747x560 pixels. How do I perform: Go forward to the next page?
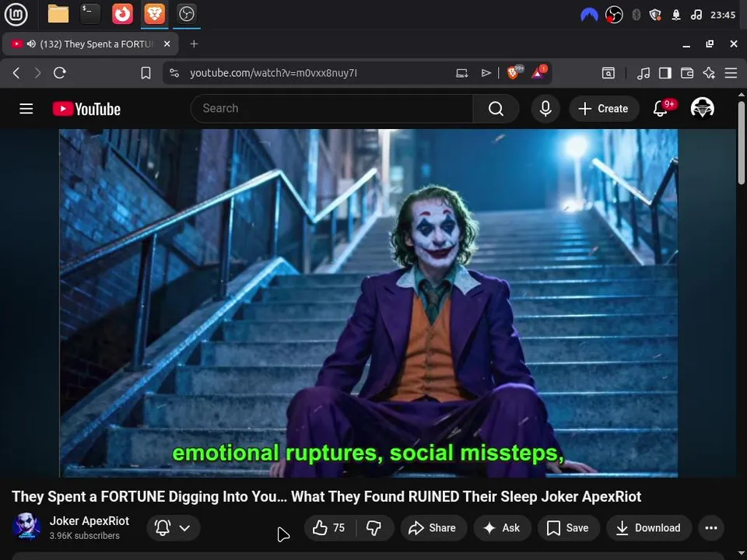37,73
